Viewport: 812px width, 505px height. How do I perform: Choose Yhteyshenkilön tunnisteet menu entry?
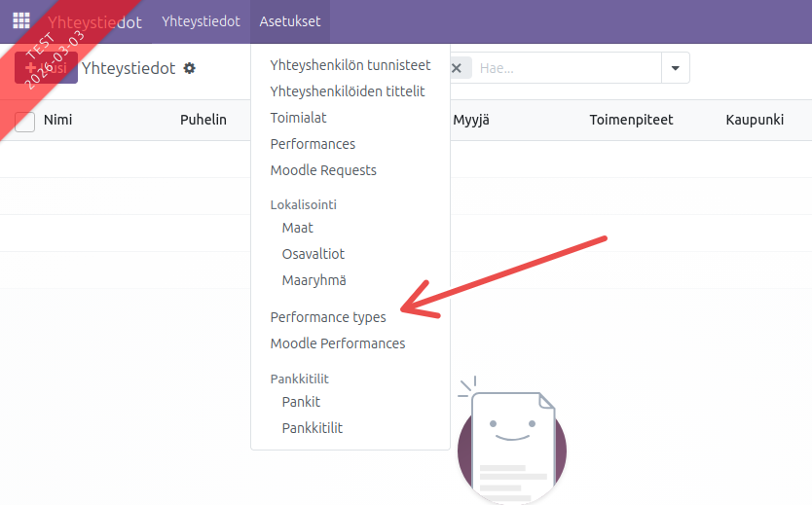click(x=350, y=65)
